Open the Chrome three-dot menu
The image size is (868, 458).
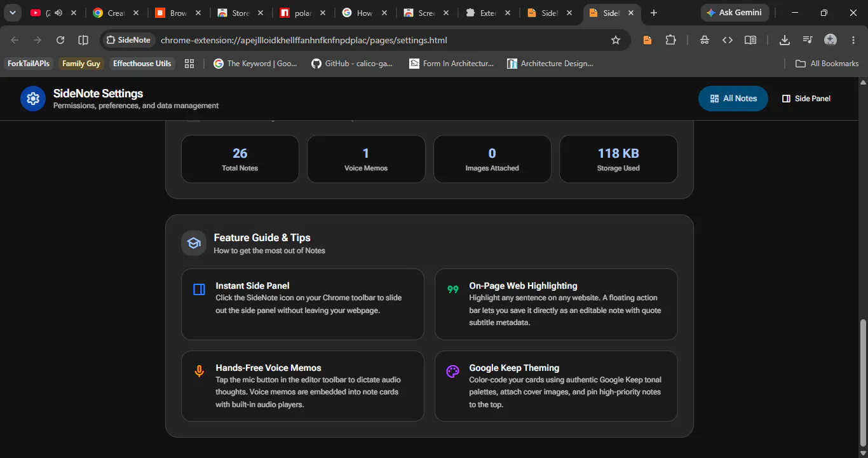coord(853,40)
